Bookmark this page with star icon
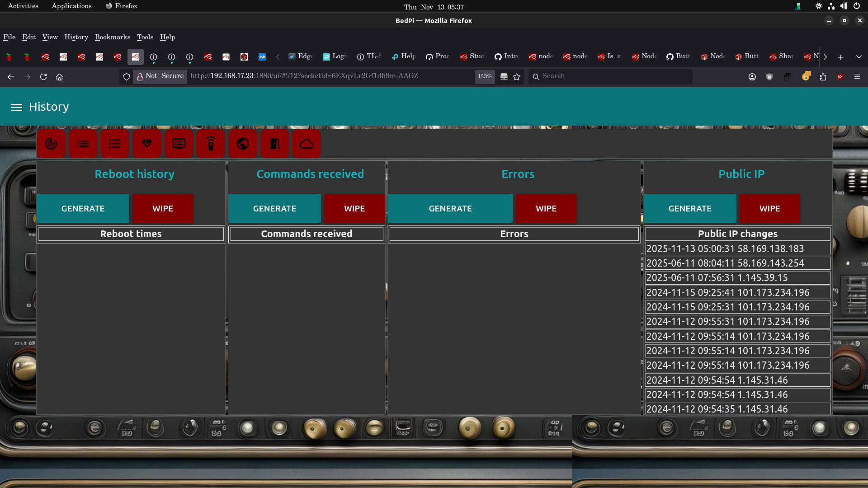868x488 pixels. tap(517, 77)
